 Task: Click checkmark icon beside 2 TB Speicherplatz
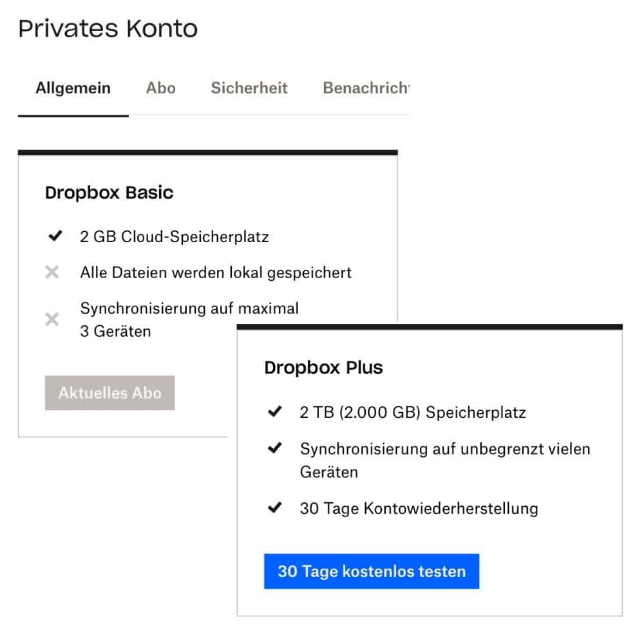[x=275, y=411]
